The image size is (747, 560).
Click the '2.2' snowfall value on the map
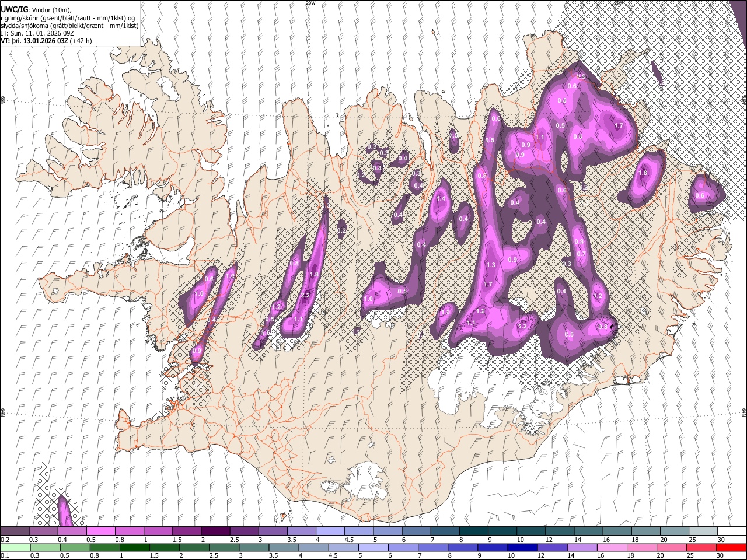pos(305,295)
